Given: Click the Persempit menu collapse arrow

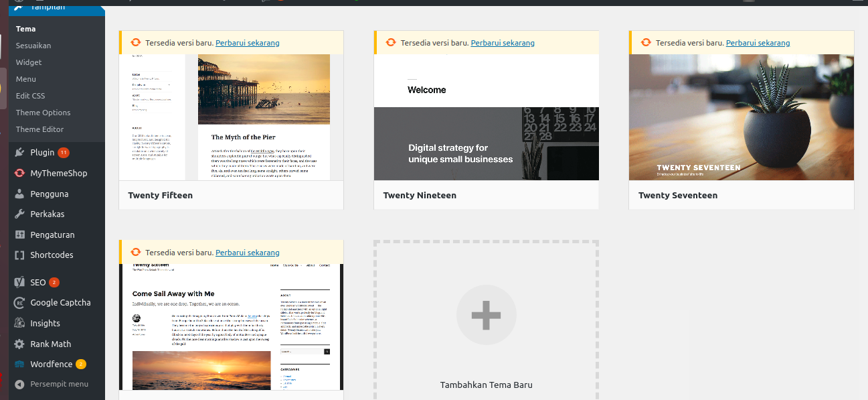Looking at the screenshot, I should 19,384.
